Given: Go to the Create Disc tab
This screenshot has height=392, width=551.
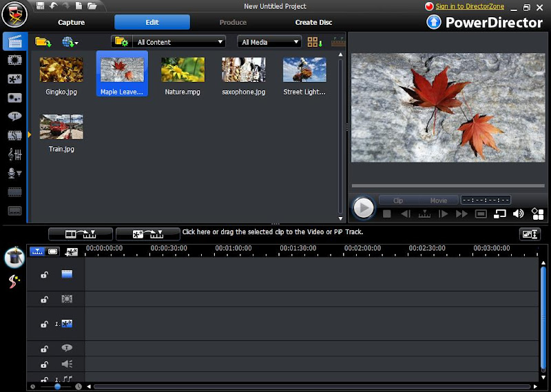Looking at the screenshot, I should click(313, 22).
